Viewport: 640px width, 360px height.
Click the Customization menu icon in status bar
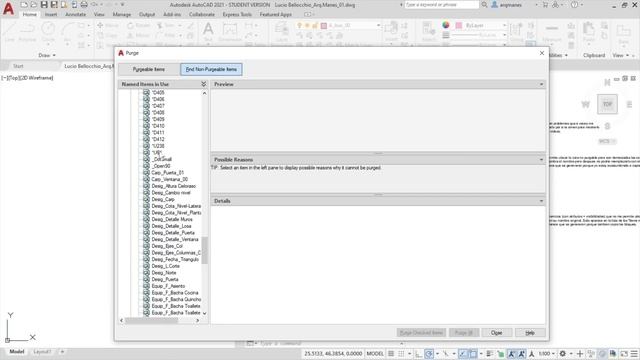[634, 353]
